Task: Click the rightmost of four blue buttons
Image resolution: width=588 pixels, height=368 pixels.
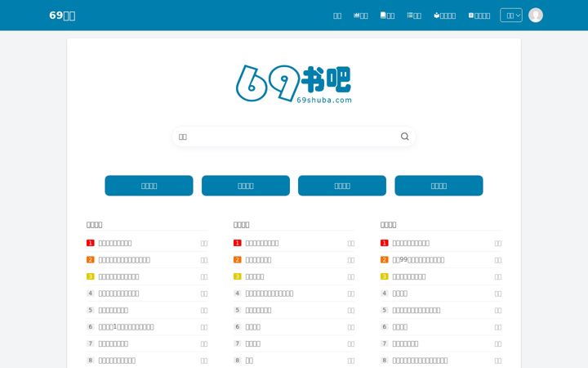Action: pyautogui.click(x=439, y=186)
